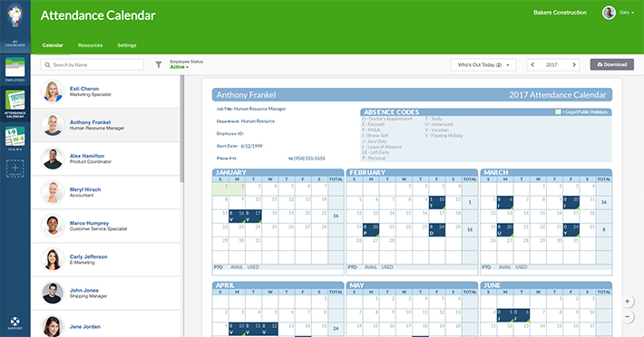644x337 pixels.
Task: Zoom in with the plus button
Action: 627,302
